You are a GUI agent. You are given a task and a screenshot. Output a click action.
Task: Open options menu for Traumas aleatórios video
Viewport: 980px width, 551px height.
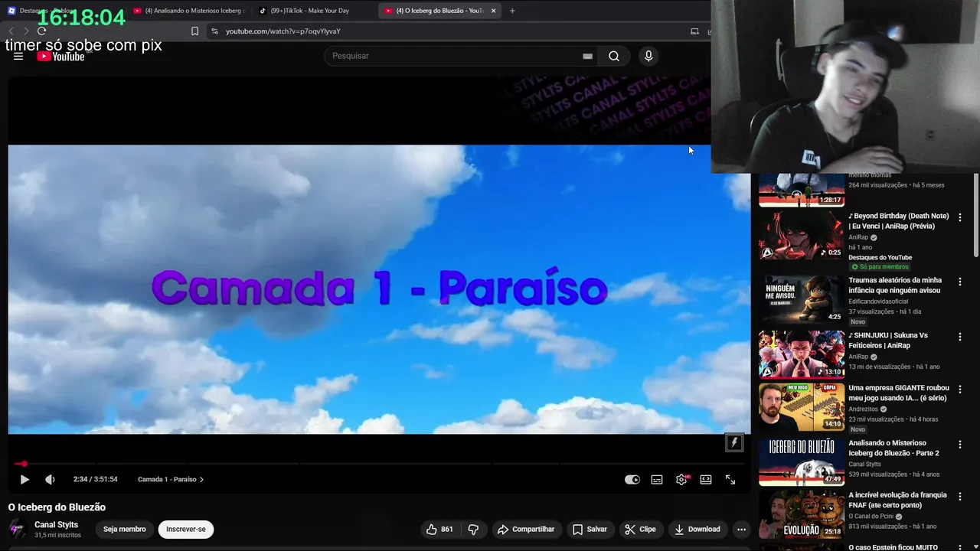(959, 282)
